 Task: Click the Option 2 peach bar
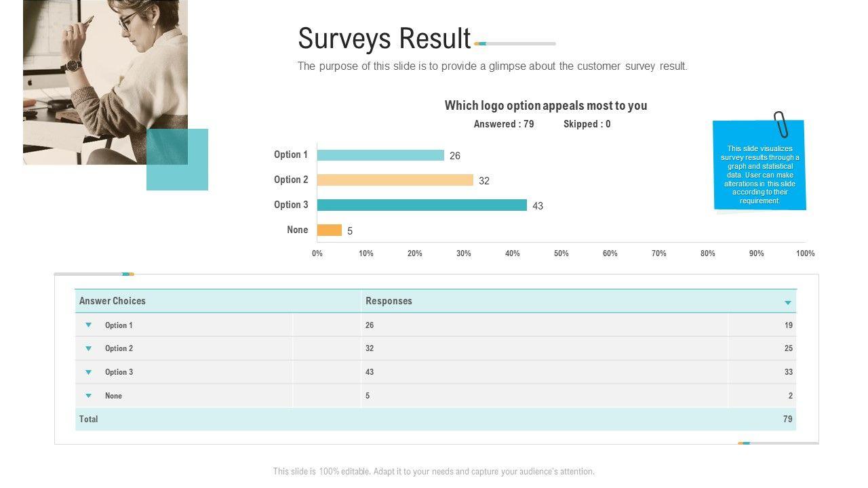pyautogui.click(x=395, y=180)
